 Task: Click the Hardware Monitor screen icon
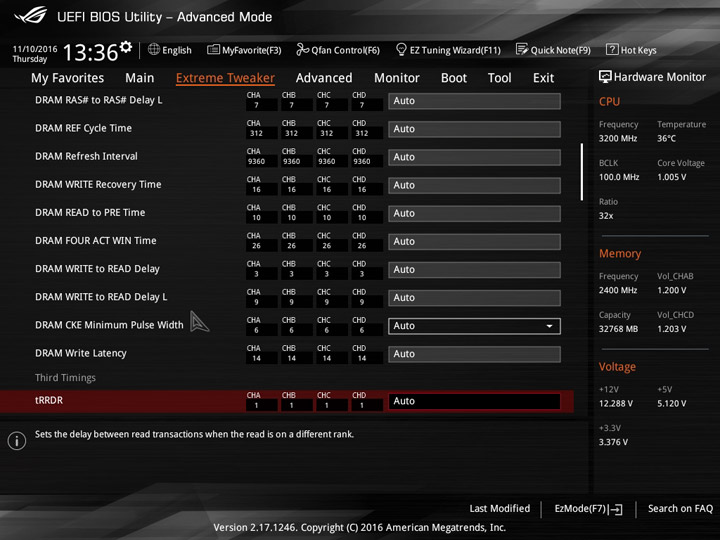[x=605, y=77]
